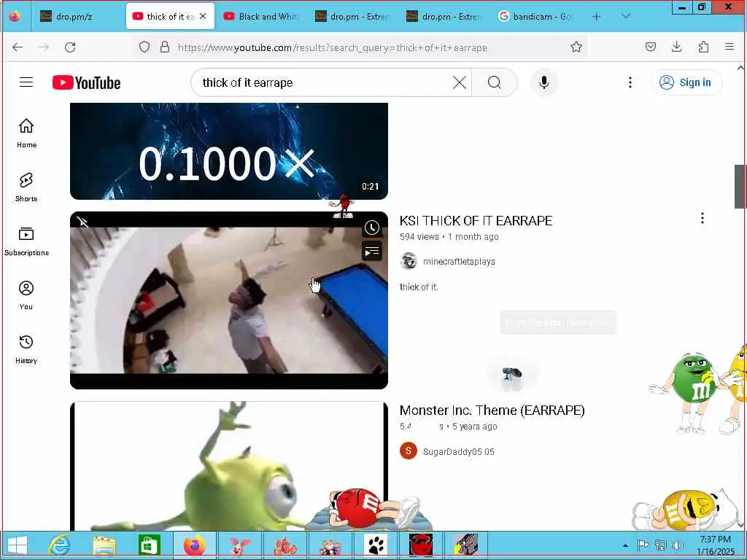Open History in the sidebar

click(x=26, y=349)
